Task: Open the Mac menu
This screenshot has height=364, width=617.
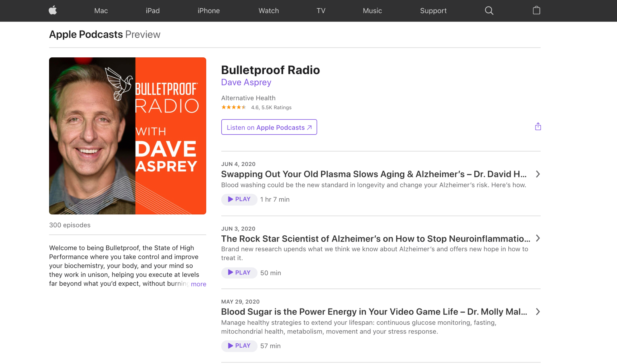Action: click(x=101, y=10)
